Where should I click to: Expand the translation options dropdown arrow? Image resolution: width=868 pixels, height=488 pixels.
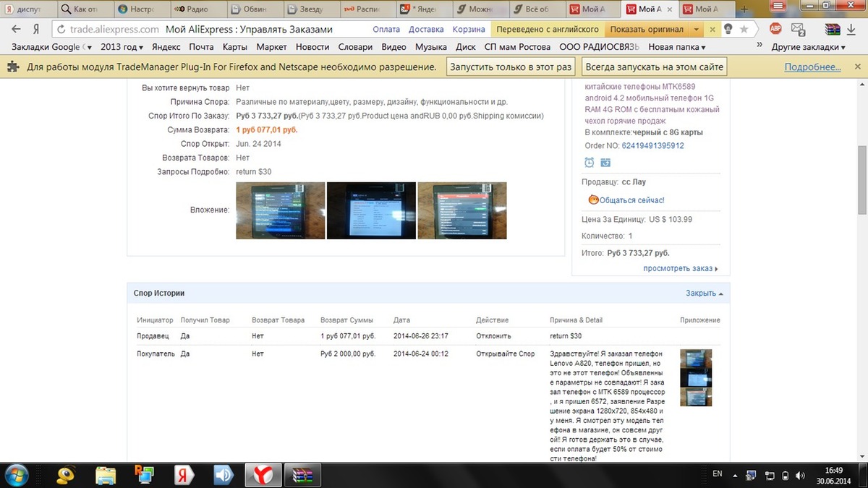(x=697, y=30)
